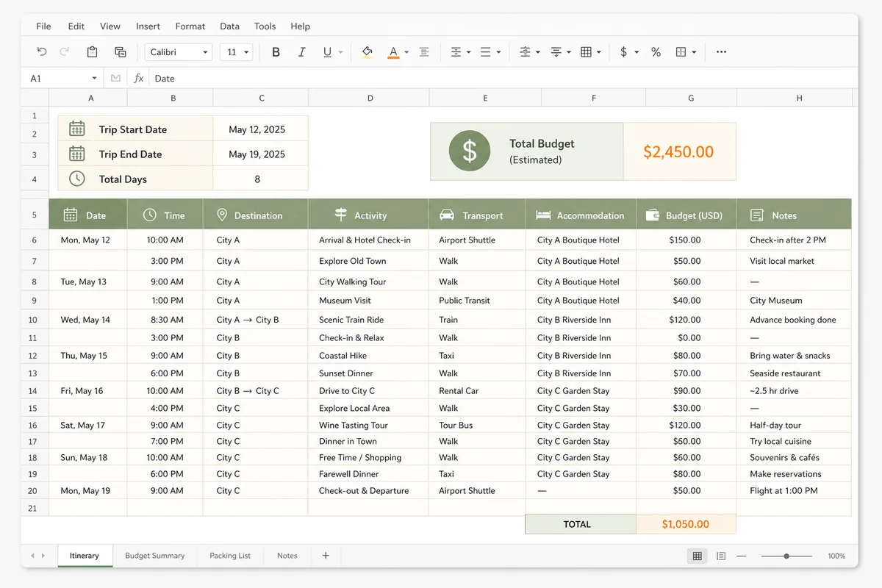Click the car icon in Transport header
882x588 pixels.
coord(447,215)
